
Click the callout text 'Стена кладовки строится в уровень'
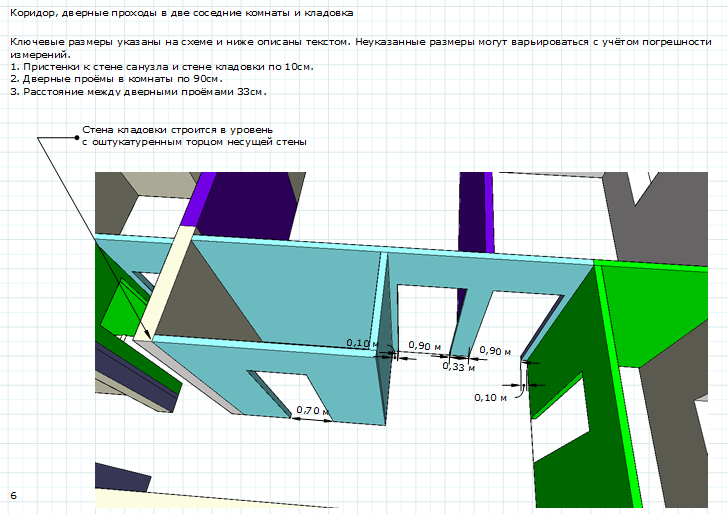click(195, 136)
